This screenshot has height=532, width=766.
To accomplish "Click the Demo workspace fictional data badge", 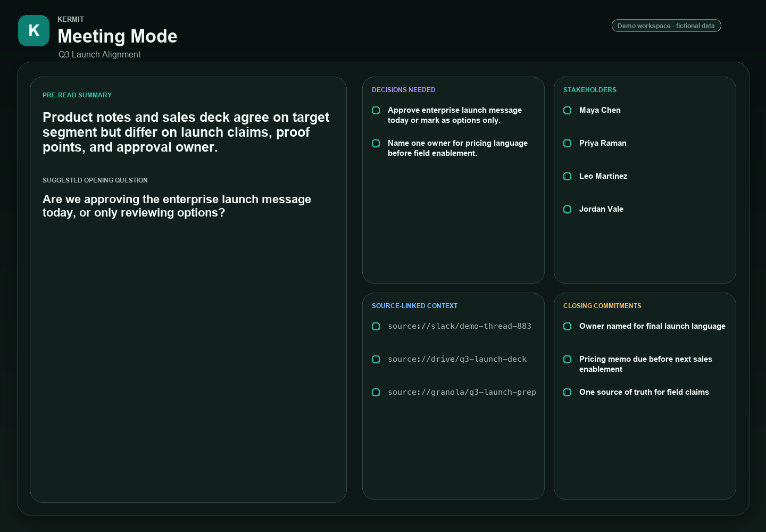I will click(x=666, y=26).
